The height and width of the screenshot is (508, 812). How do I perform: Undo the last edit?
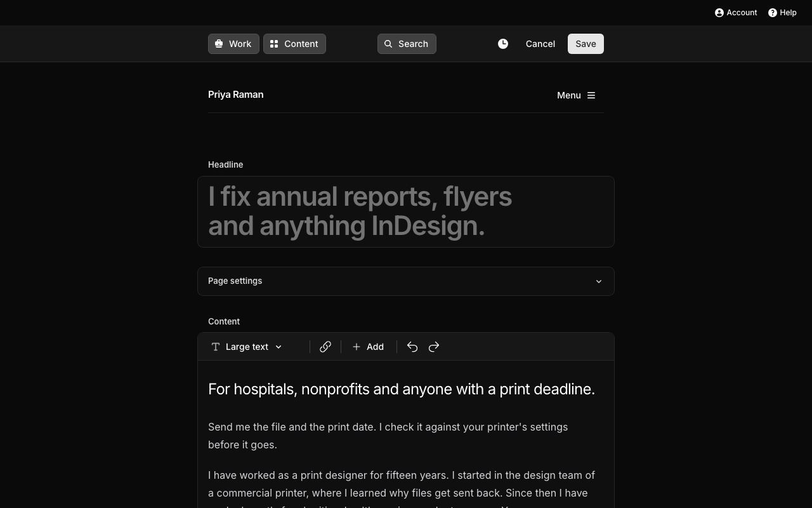click(412, 347)
